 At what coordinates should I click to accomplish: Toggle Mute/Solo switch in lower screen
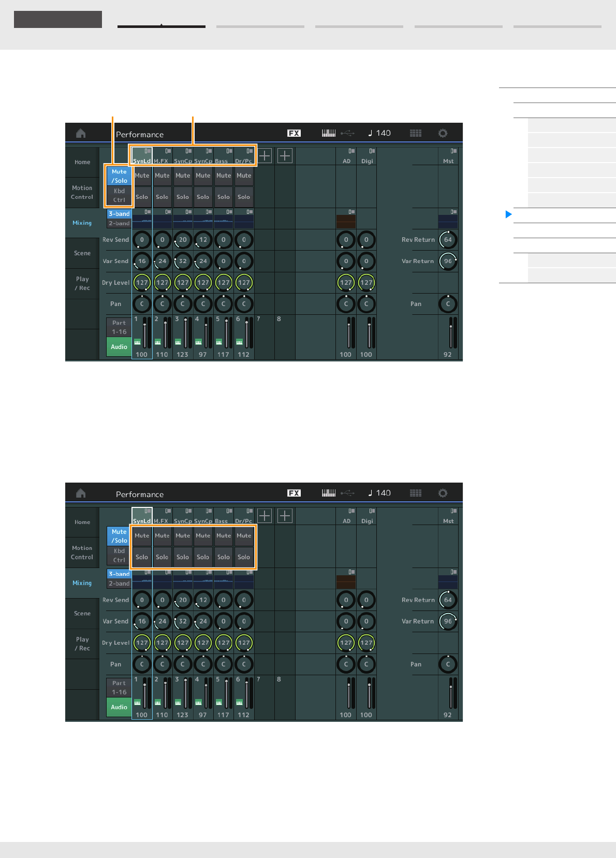coord(119,536)
